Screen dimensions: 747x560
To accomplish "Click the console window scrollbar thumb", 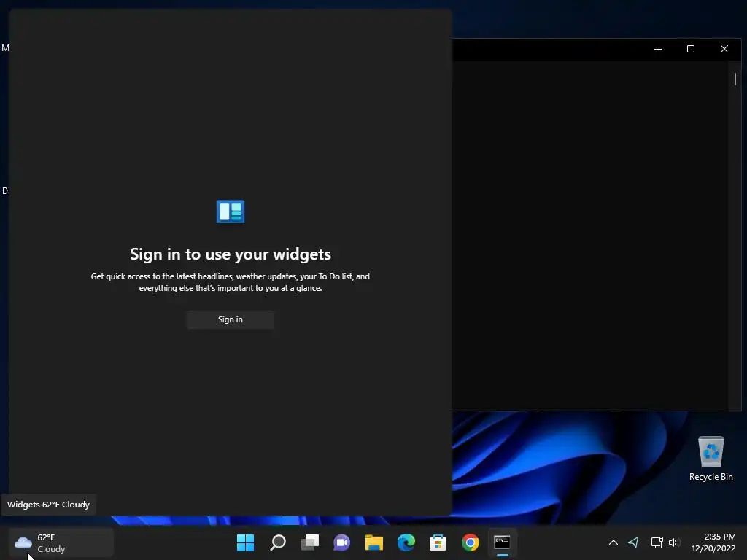I will (735, 79).
